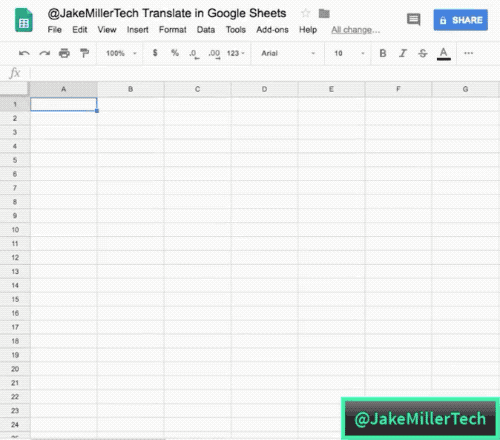This screenshot has width=500, height=440.
Task: Select row 24 header
Action: [x=15, y=425]
